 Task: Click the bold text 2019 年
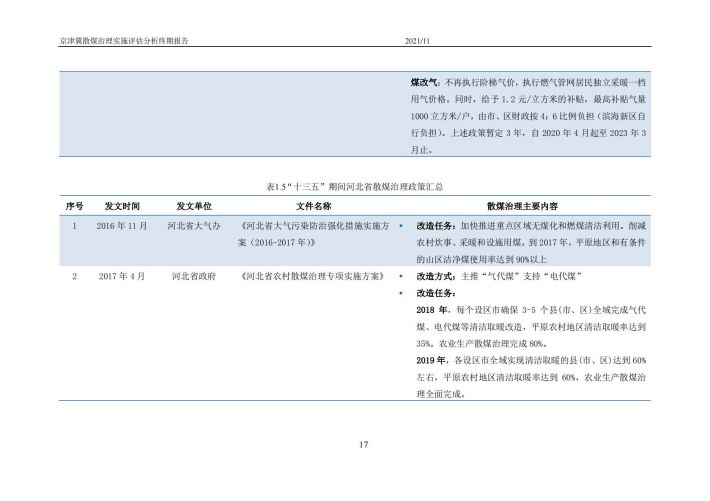click(432, 360)
